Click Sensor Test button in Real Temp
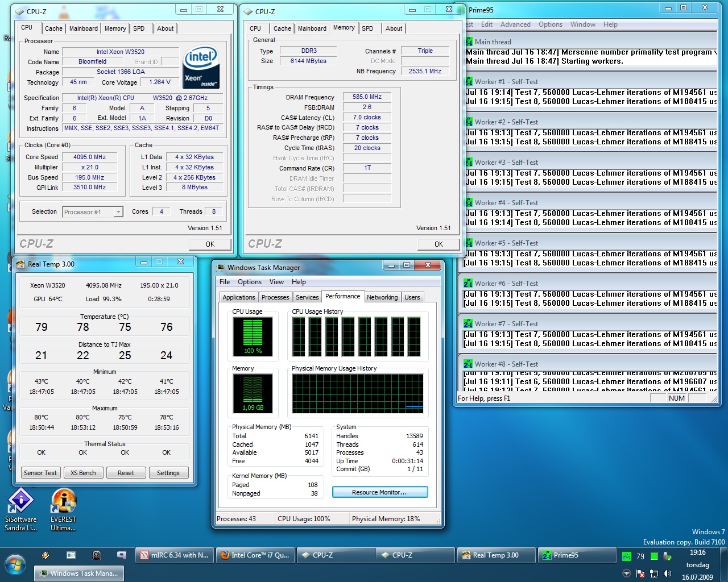Screen dimensions: 728x582 pyautogui.click(x=40, y=473)
